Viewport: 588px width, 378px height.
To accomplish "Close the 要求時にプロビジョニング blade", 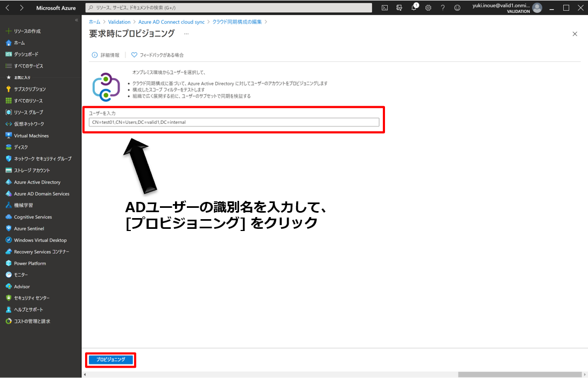I will (x=575, y=34).
